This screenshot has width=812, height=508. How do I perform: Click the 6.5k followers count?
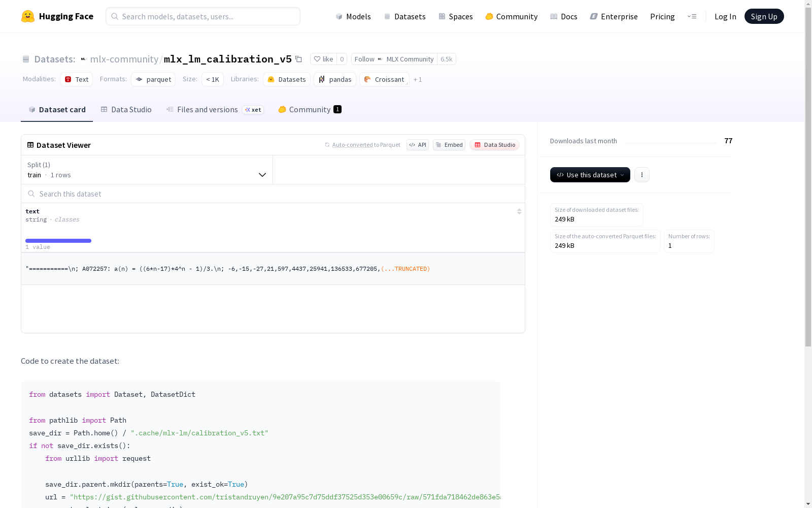[x=447, y=59]
